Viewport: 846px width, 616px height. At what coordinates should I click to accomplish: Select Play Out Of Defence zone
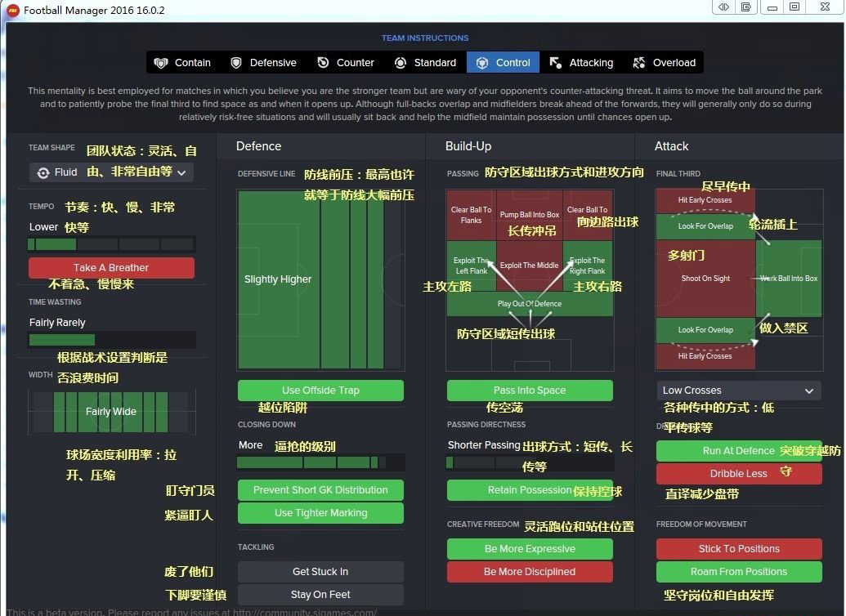[530, 304]
